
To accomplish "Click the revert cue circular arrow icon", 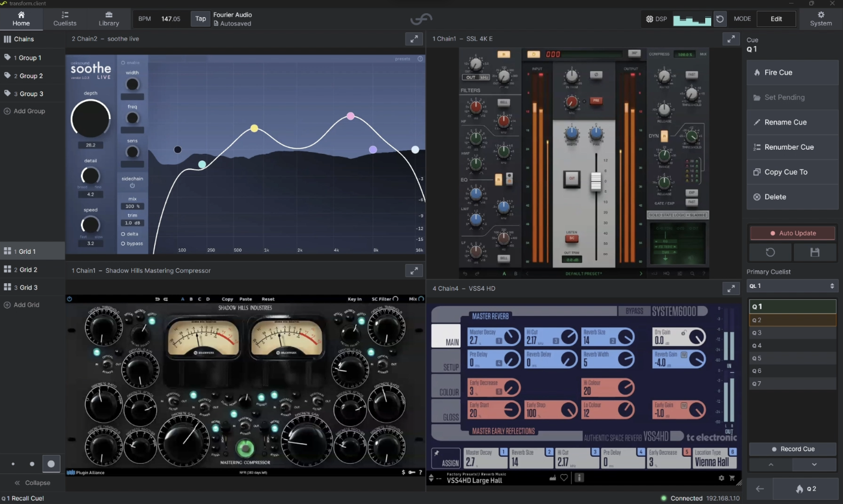I will click(x=770, y=253).
